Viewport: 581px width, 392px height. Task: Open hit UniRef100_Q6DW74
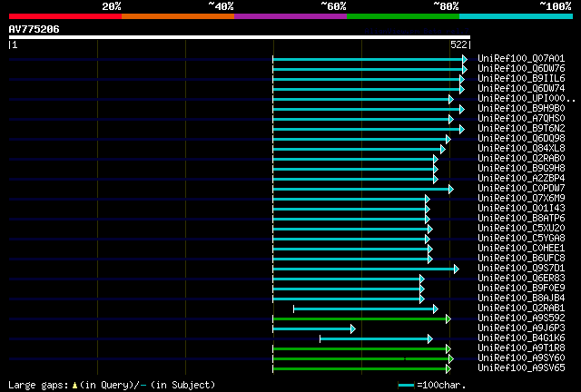[521, 89]
